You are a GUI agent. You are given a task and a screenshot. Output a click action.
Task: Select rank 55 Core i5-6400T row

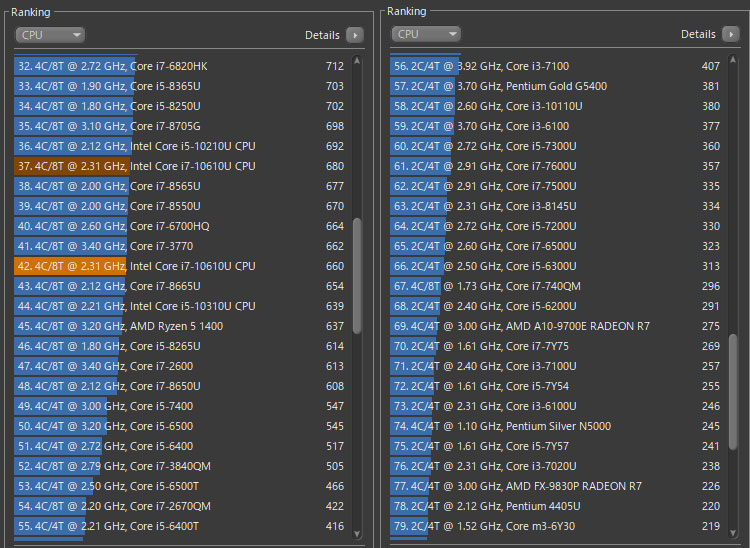[x=181, y=526]
